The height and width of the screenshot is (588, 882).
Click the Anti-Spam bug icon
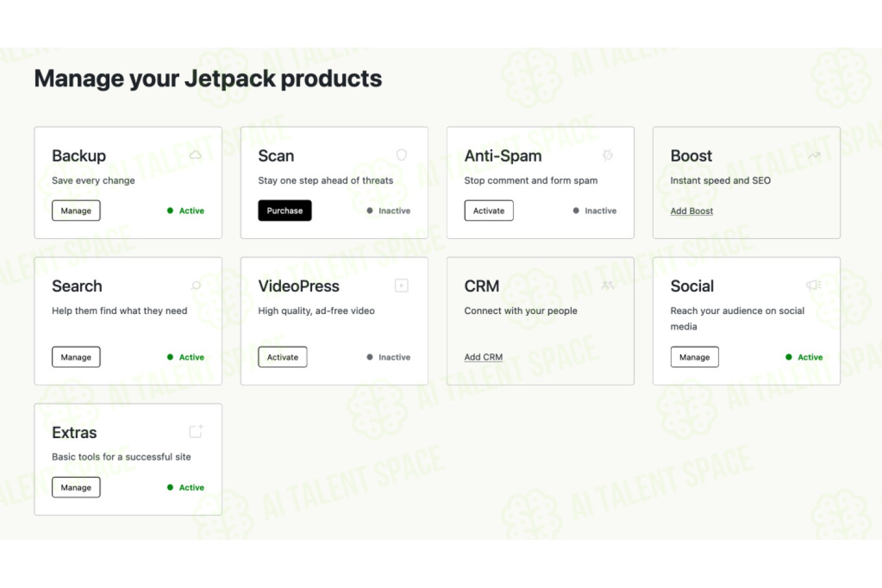coord(607,155)
